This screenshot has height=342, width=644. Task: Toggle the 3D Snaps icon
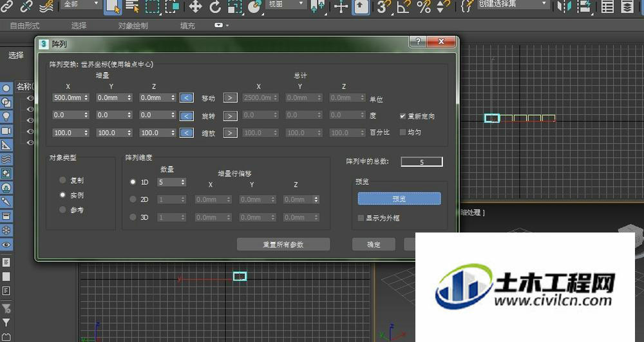point(384,6)
